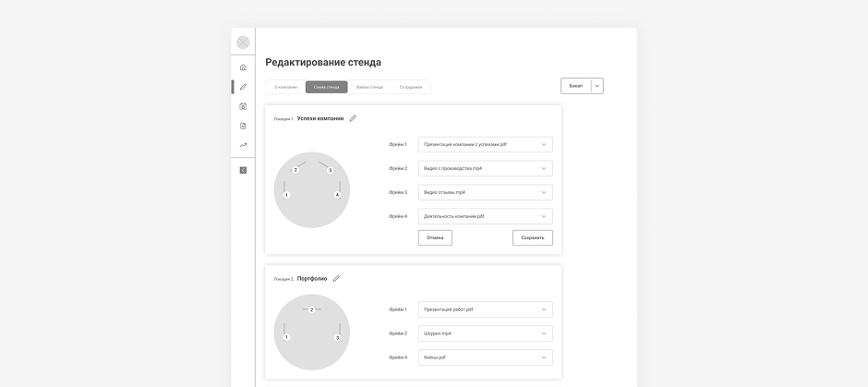
Task: Select frame marker 2 in Портфолио diagram
Action: point(312,309)
